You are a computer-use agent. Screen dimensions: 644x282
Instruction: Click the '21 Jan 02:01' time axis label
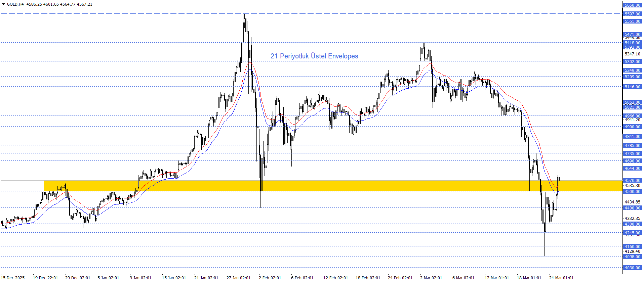click(x=206, y=278)
